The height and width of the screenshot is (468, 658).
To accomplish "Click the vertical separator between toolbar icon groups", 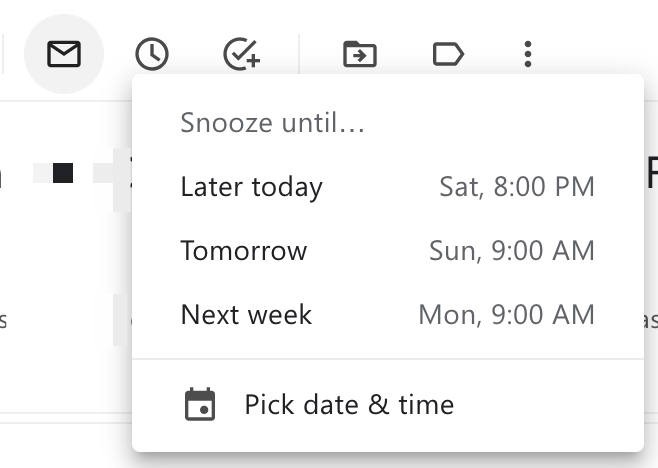I will click(x=299, y=54).
